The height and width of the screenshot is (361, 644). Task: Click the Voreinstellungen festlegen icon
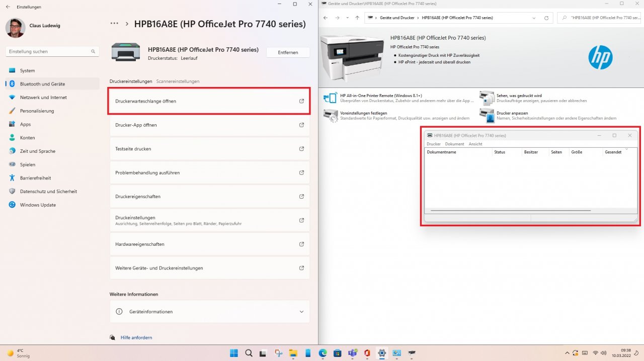331,116
